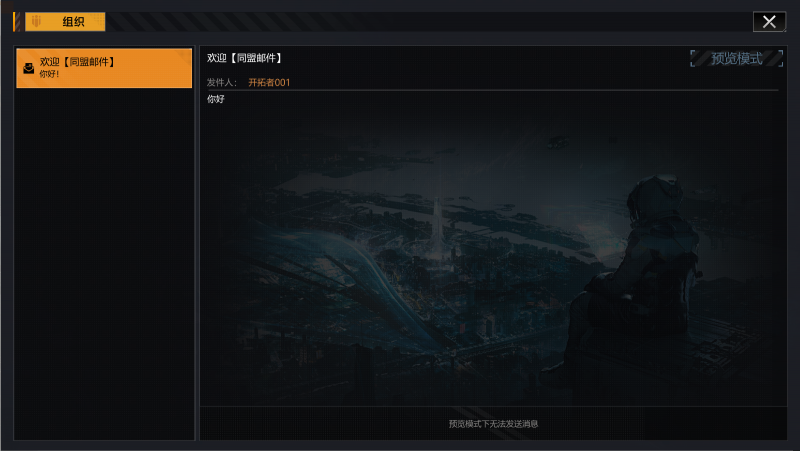Click the envelope icon on the 欢迎 mail
The image size is (800, 451).
coord(29,68)
